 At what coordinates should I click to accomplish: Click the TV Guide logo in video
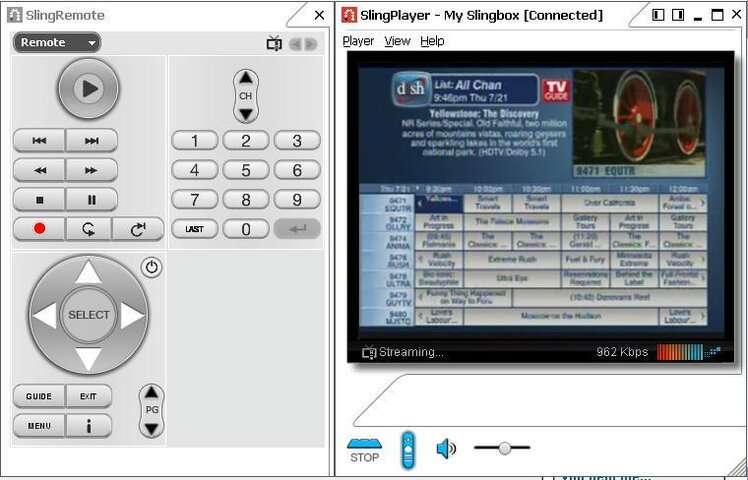point(556,90)
